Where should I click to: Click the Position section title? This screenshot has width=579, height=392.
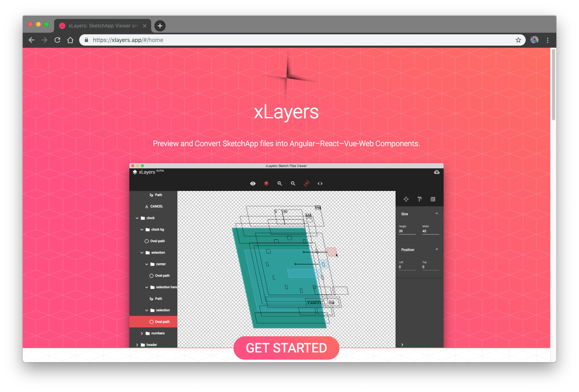coord(408,250)
